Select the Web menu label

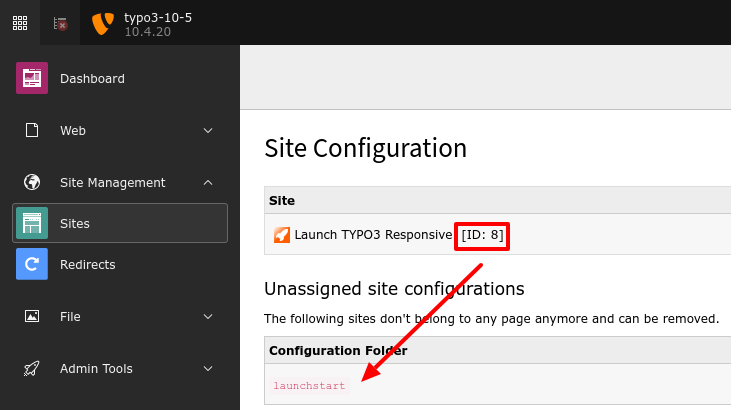(73, 131)
